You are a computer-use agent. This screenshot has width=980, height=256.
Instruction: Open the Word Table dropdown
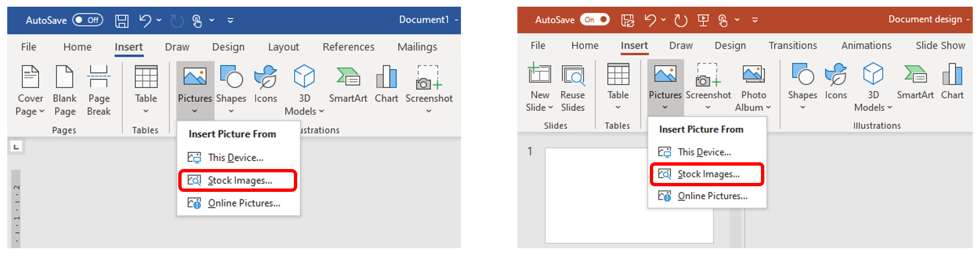pyautogui.click(x=146, y=111)
